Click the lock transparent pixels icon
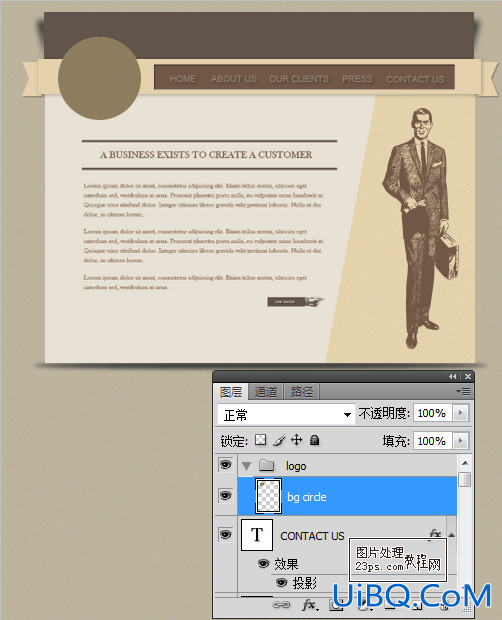 tap(260, 440)
